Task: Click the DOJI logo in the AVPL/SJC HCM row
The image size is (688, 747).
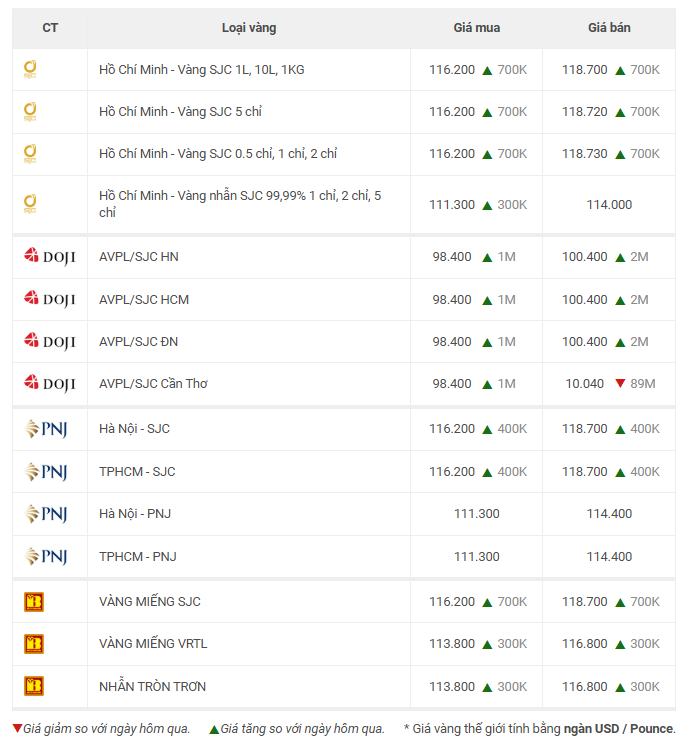Action: 50,299
